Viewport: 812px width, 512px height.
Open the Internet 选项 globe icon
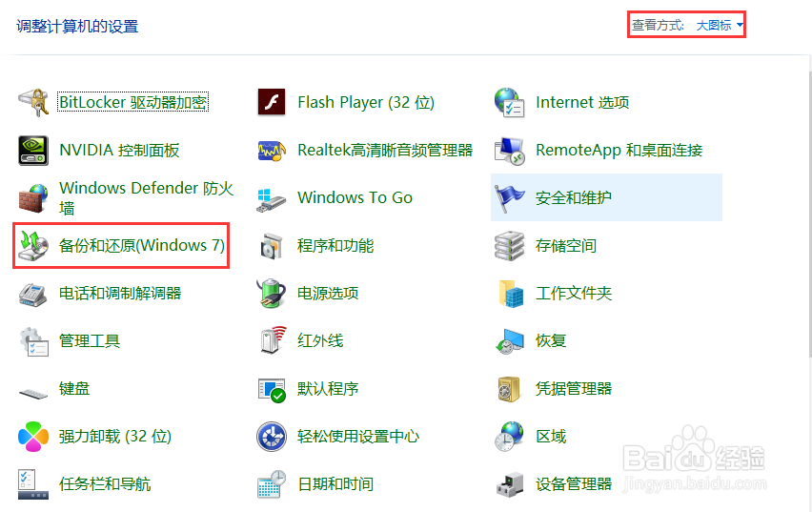click(510, 102)
